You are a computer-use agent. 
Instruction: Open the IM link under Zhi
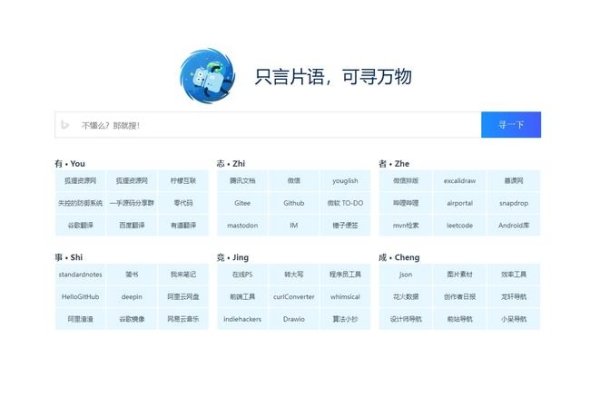(x=294, y=225)
